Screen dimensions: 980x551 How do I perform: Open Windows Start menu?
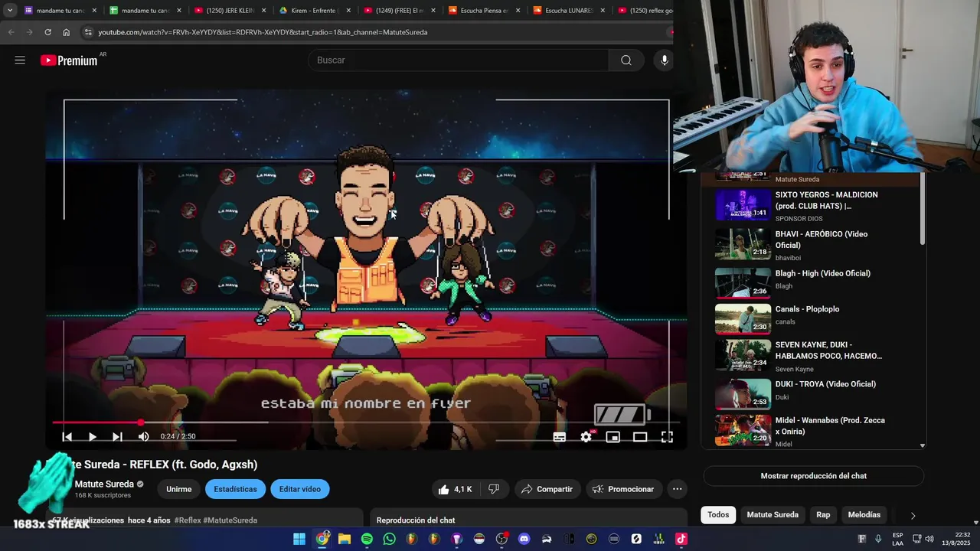[299, 539]
